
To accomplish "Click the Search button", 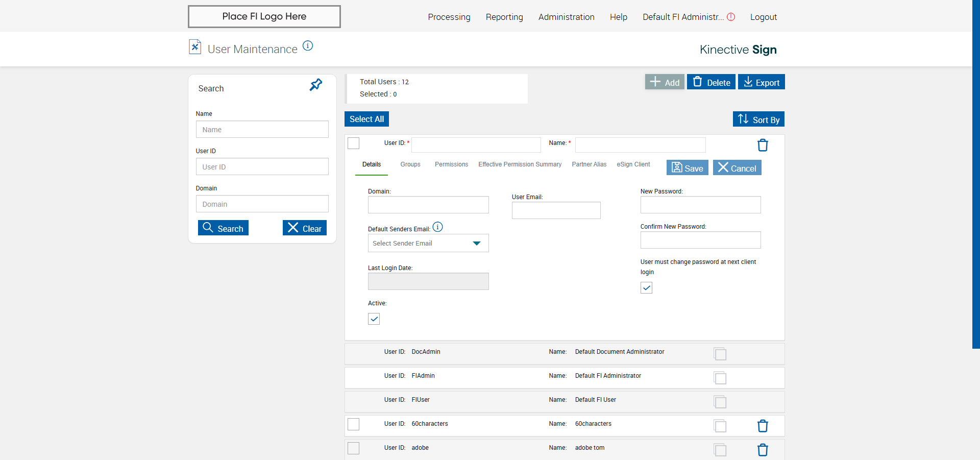I will pos(223,228).
